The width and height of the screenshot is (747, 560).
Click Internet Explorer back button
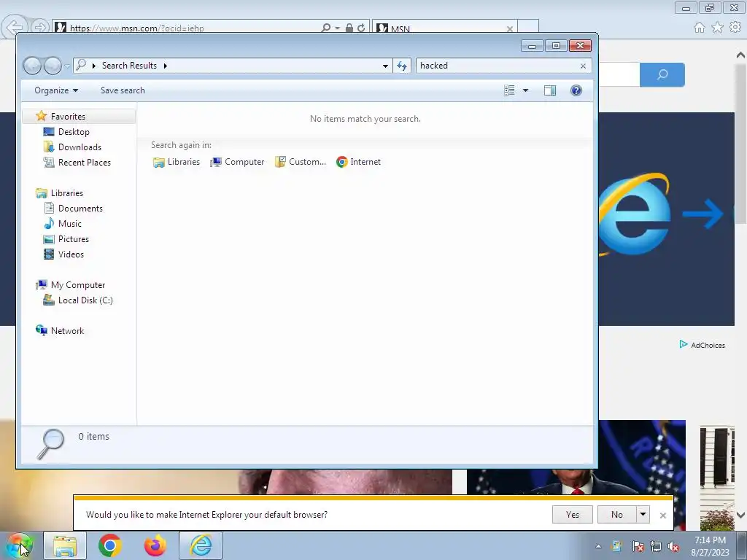[x=15, y=27]
